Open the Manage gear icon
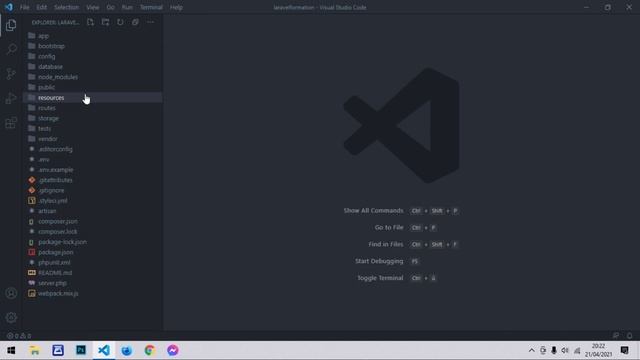Image resolution: width=640 pixels, height=360 pixels. click(11, 317)
